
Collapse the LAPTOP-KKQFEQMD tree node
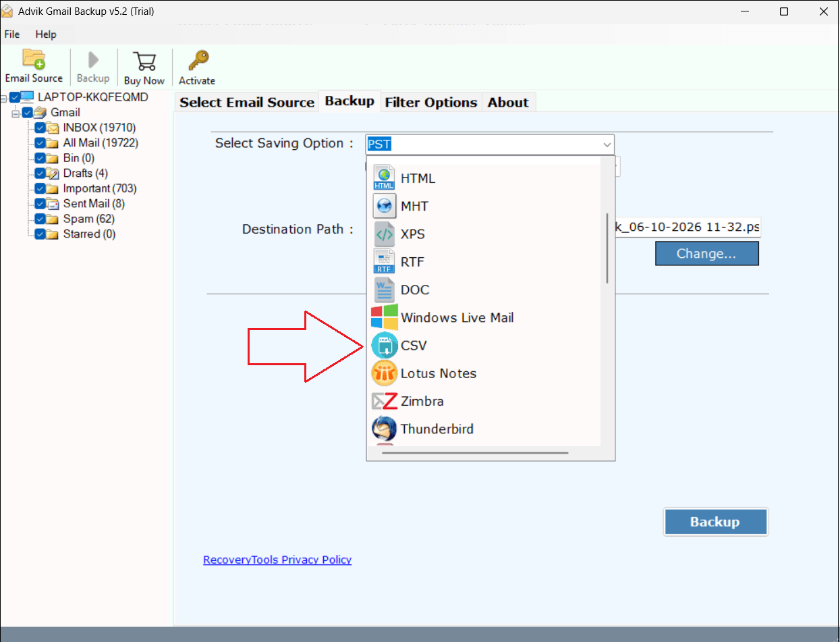tap(3, 98)
